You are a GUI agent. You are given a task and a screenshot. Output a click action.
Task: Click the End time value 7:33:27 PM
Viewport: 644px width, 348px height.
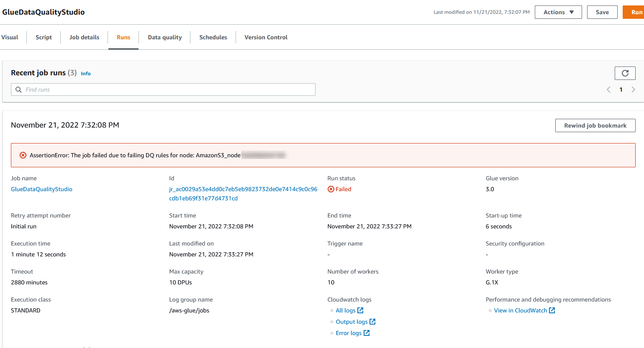(369, 226)
